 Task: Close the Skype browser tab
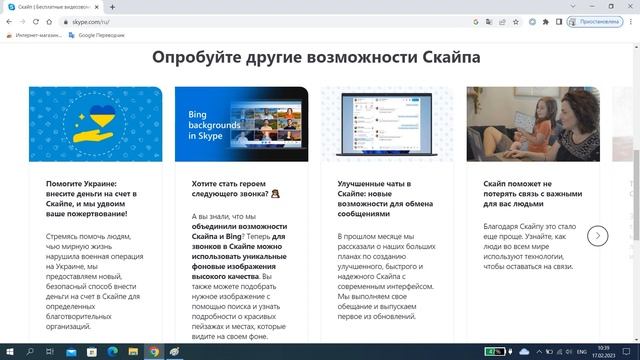click(x=97, y=7)
